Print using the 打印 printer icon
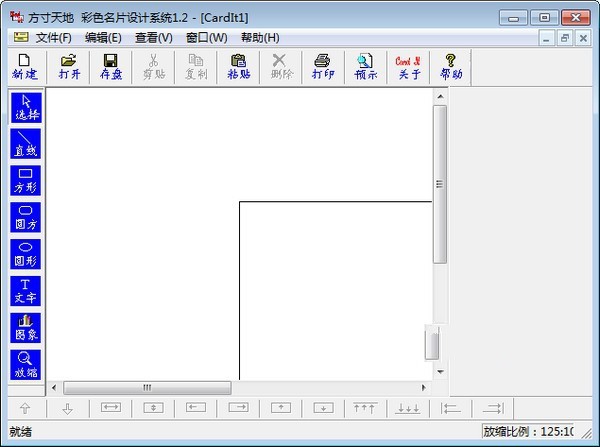This screenshot has width=600, height=447. tap(323, 67)
